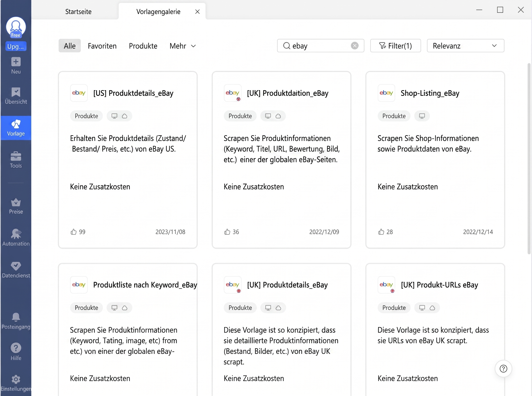Viewport: 532px width, 396px height.
Task: Click the date 2022/12/14
Action: click(x=478, y=232)
